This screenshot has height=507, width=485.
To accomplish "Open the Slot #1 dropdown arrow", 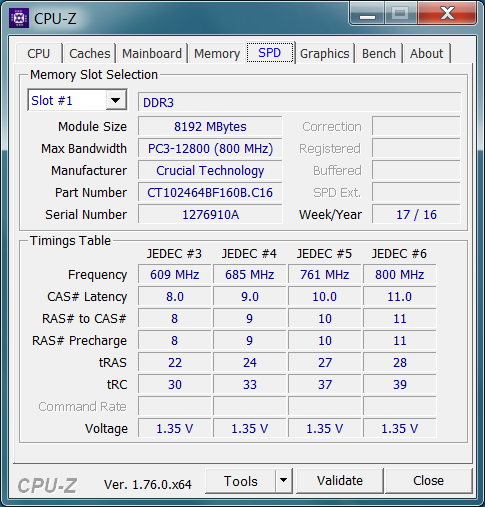I will click(x=116, y=100).
